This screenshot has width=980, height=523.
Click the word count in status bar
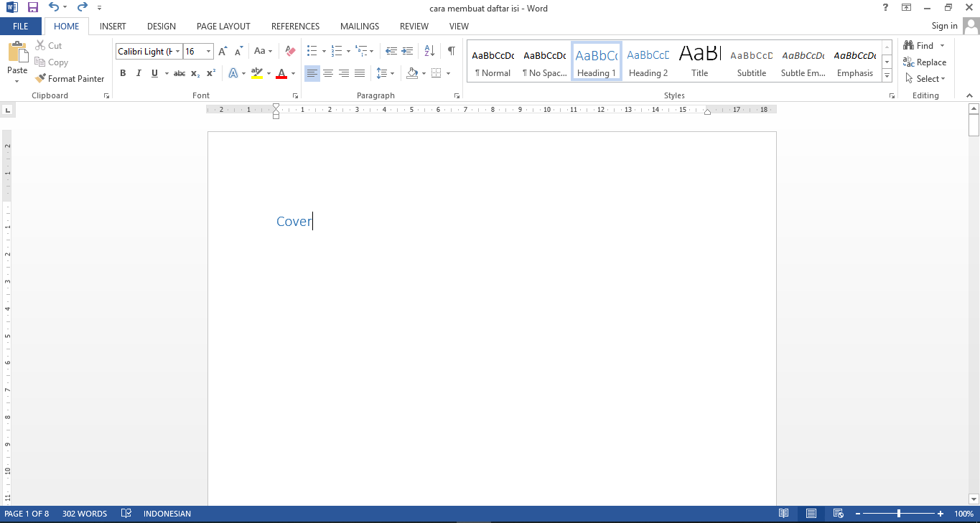point(85,514)
